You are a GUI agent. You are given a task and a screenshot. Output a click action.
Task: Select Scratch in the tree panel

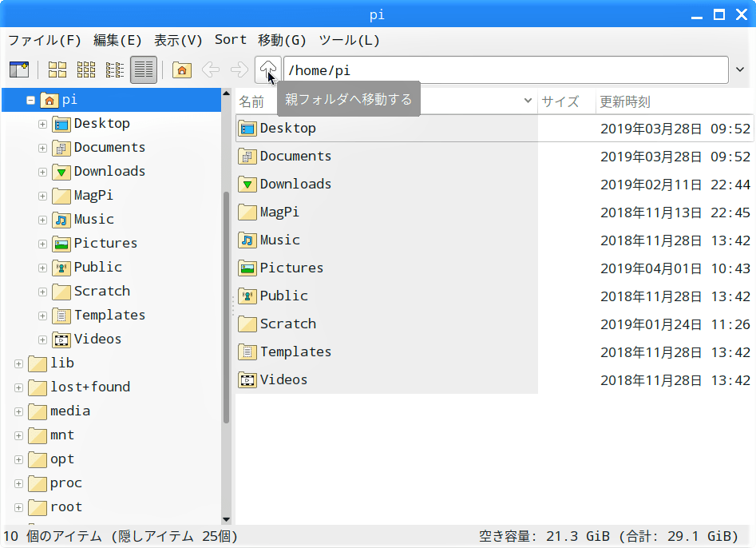pyautogui.click(x=101, y=292)
